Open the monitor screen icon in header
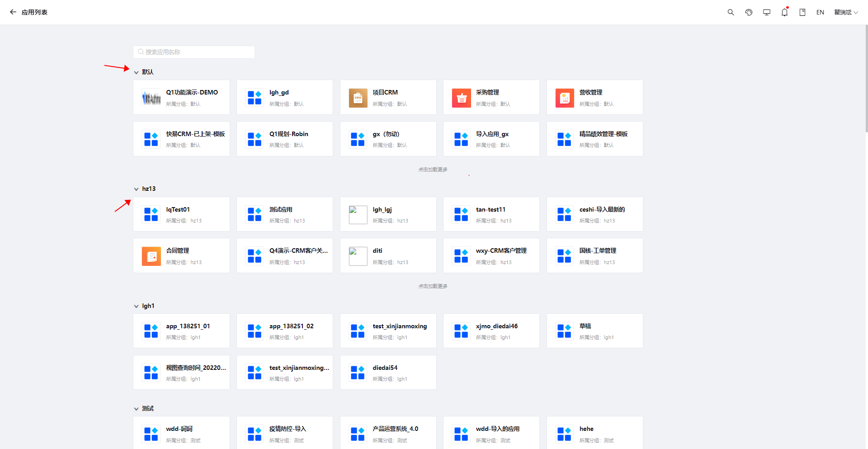Image resolution: width=868 pixels, height=449 pixels. 767,12
